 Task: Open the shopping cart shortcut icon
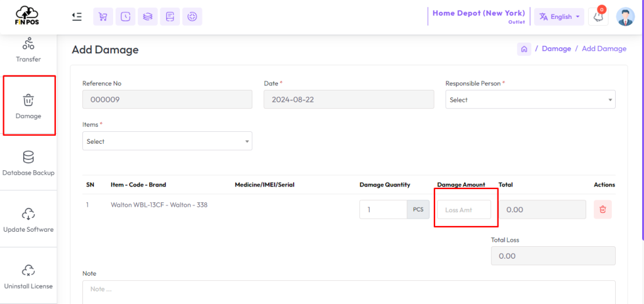pyautogui.click(x=103, y=16)
